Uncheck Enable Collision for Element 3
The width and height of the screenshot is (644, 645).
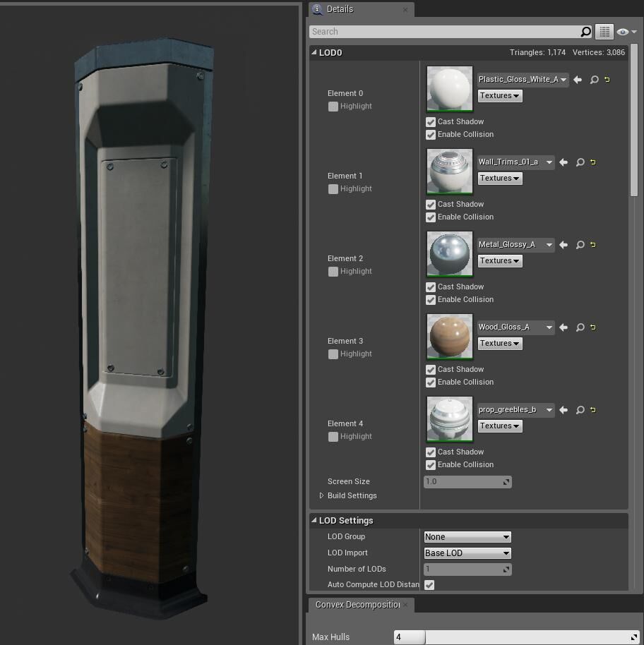point(431,382)
